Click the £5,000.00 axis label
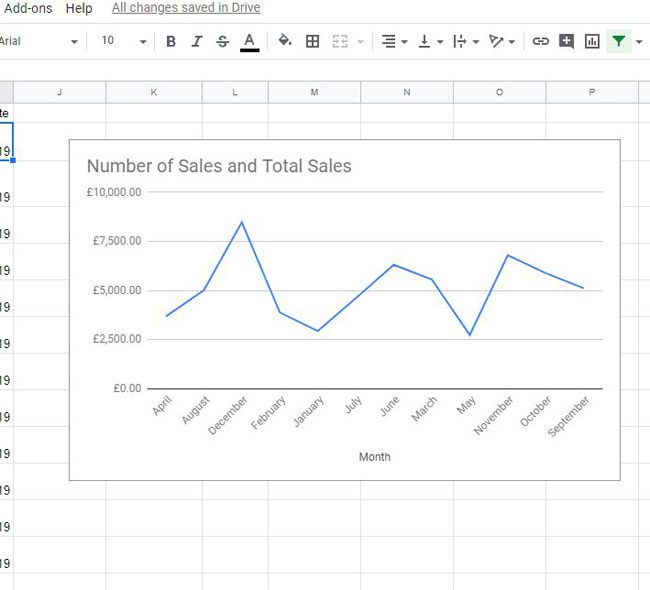This screenshot has height=590, width=650. (117, 290)
